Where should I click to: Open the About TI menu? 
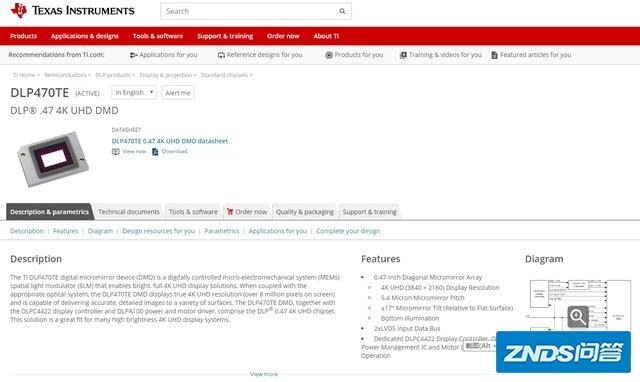[326, 36]
